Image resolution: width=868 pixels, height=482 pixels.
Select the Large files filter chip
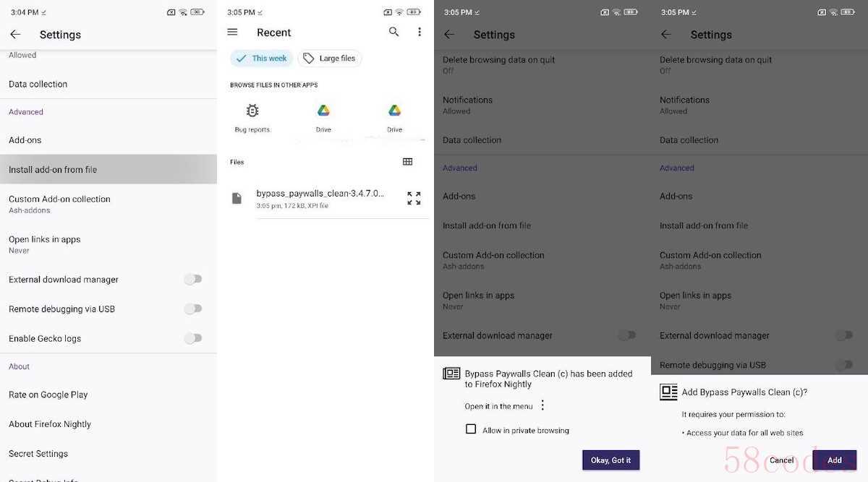pos(330,59)
